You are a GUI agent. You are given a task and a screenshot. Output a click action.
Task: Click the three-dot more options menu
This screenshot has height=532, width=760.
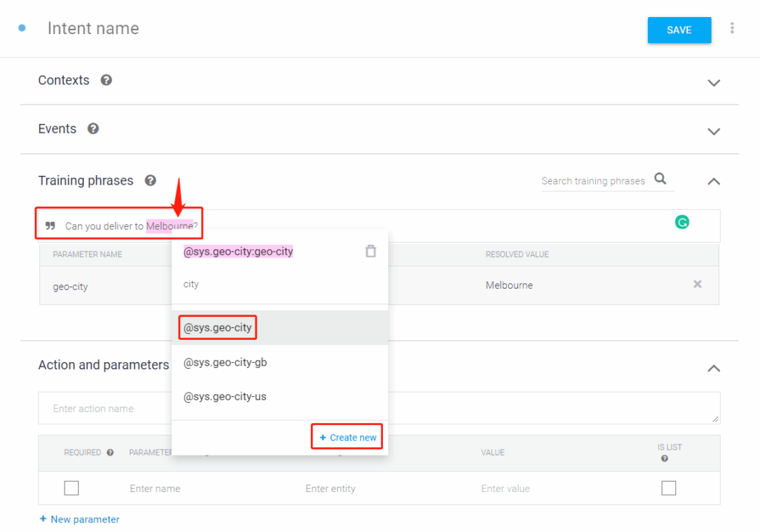coord(732,29)
